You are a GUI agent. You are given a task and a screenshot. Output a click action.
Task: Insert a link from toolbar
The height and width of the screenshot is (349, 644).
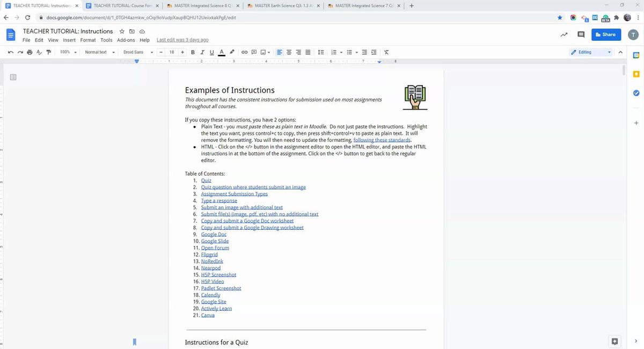point(244,52)
